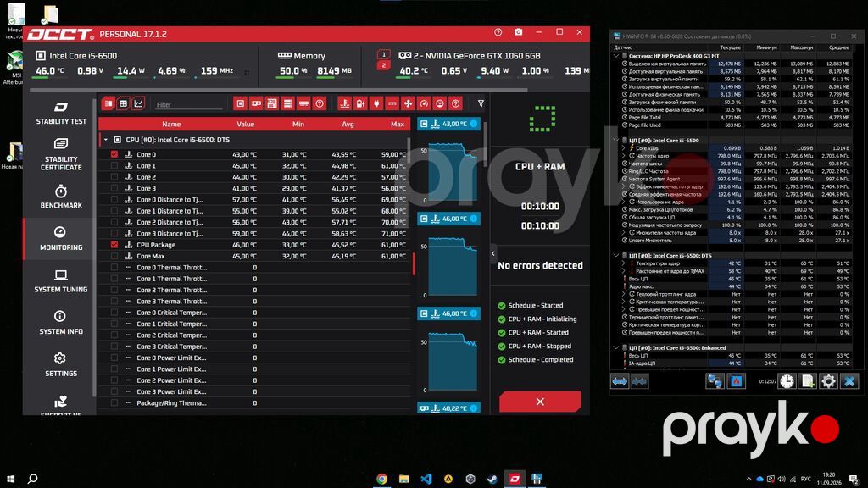Expand Температуры ядер row in HWiNFO
The image size is (868, 488).
click(624, 263)
